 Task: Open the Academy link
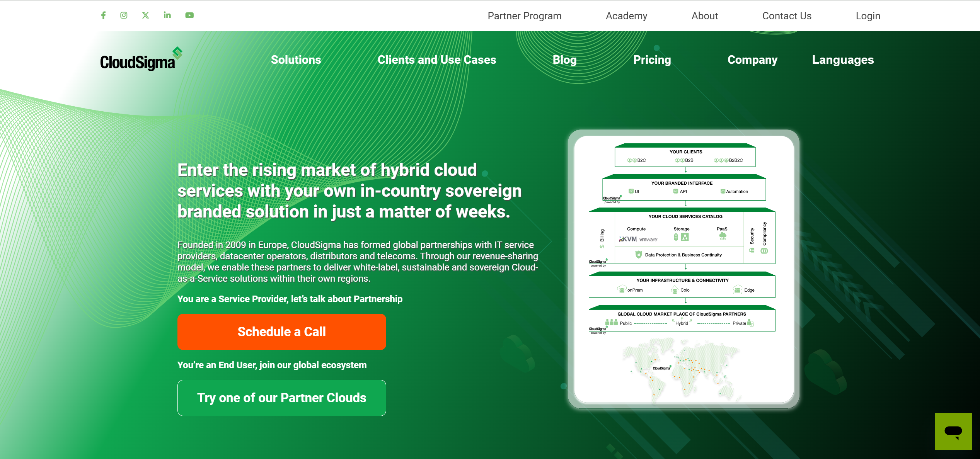[626, 16]
